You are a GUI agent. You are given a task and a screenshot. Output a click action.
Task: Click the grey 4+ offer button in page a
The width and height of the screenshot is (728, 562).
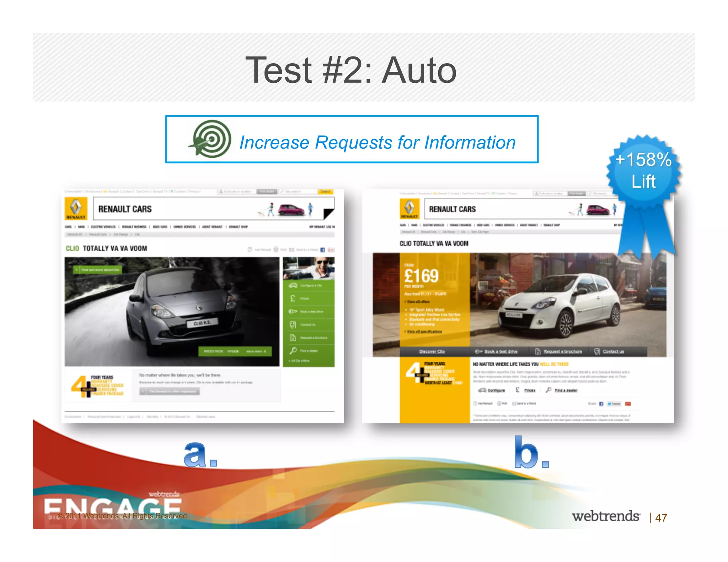click(x=170, y=391)
